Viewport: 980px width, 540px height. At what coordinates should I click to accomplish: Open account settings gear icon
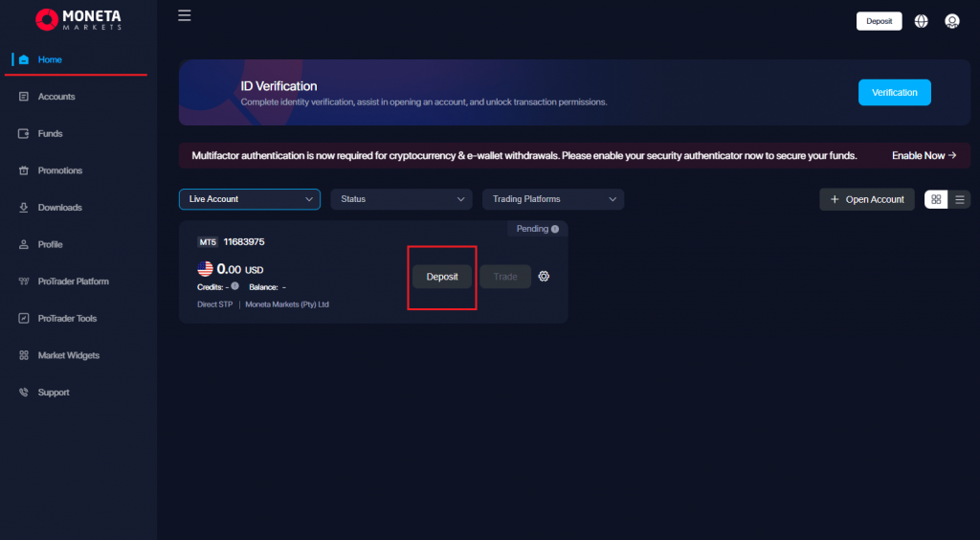(544, 277)
